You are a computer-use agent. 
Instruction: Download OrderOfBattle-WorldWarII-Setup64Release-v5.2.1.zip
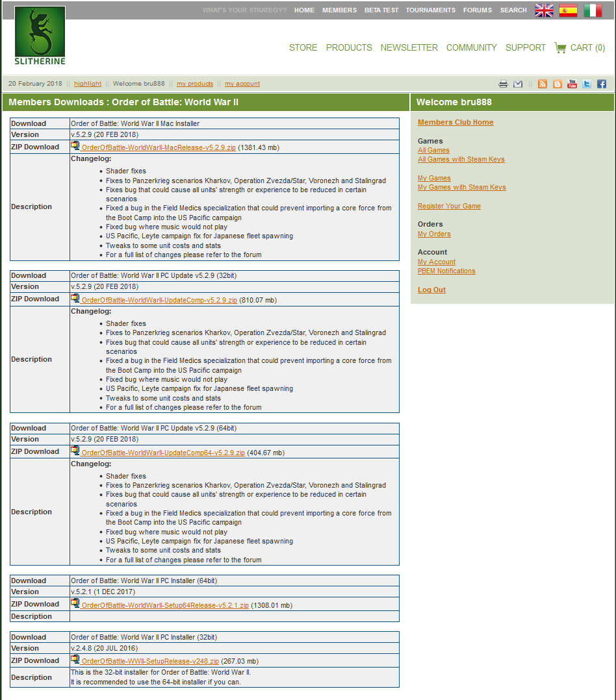165,605
